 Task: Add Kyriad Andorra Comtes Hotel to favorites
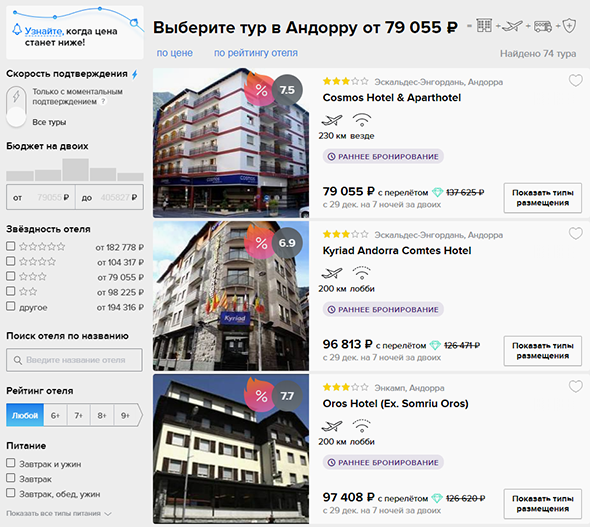pyautogui.click(x=575, y=234)
